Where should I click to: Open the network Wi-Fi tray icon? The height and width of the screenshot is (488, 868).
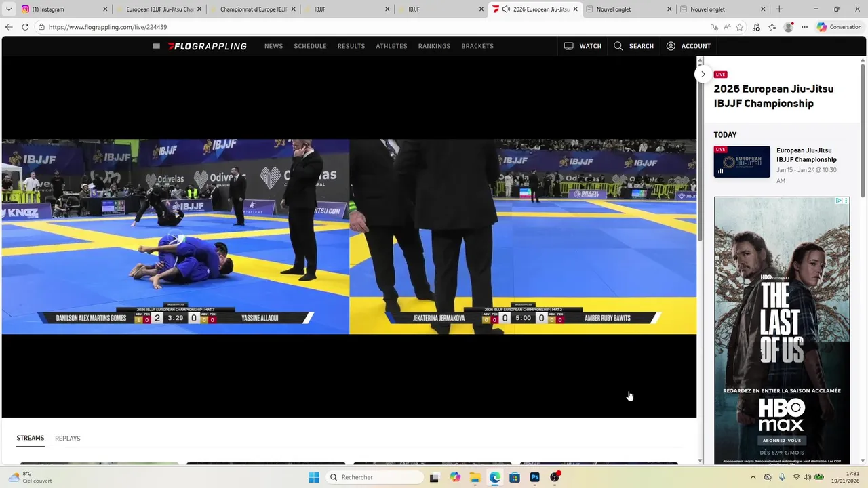tap(796, 477)
